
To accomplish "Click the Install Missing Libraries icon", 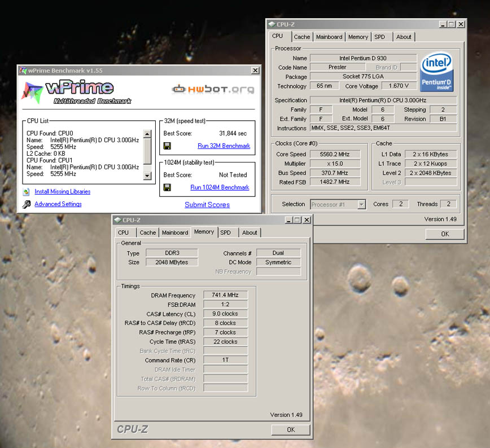I will [x=27, y=191].
